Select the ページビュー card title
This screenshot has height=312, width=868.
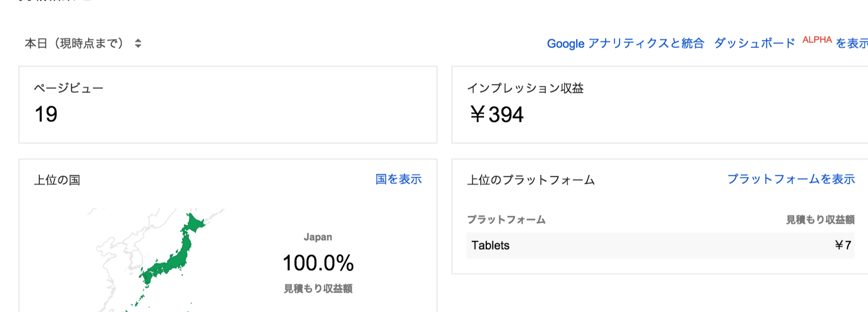click(x=68, y=88)
